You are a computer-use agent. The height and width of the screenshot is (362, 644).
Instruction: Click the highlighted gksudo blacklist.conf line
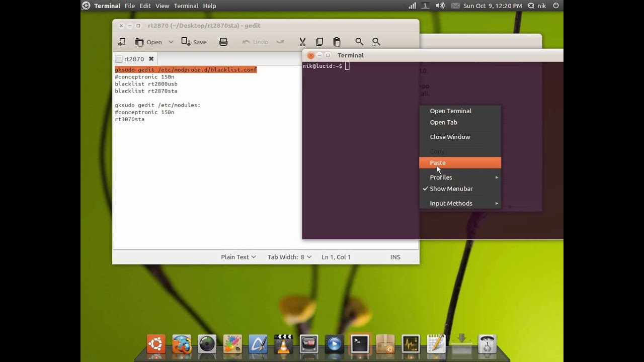(x=186, y=70)
